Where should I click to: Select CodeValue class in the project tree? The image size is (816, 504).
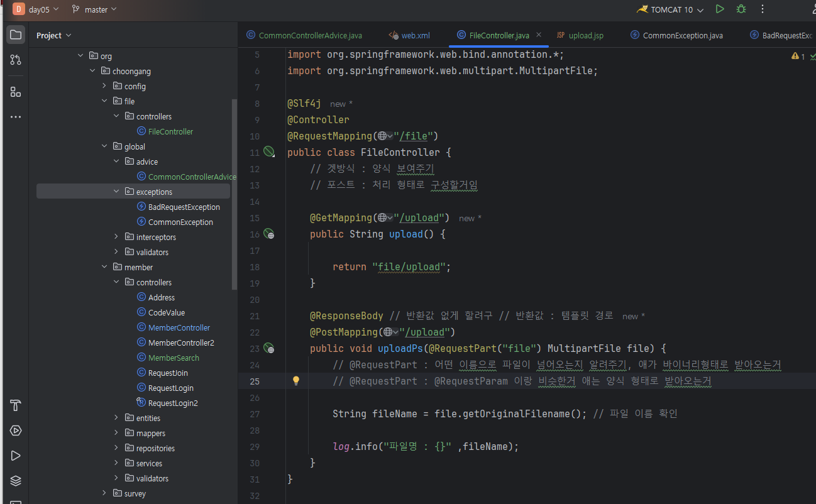point(161,312)
